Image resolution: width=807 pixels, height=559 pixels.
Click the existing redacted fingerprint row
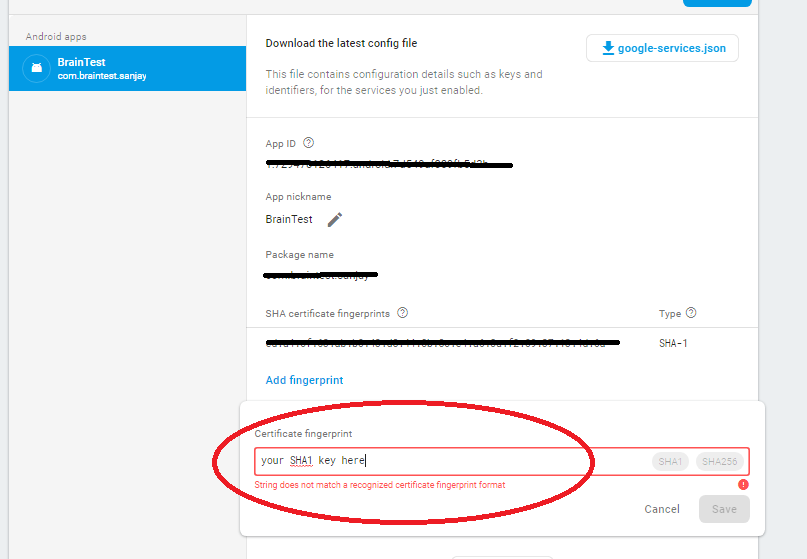click(442, 343)
